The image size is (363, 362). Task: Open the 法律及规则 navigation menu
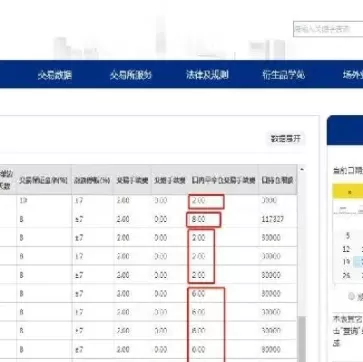coord(207,75)
